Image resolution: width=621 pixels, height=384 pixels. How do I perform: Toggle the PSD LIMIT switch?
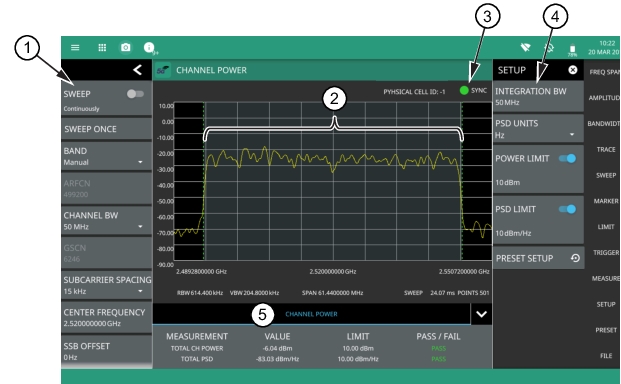click(567, 209)
